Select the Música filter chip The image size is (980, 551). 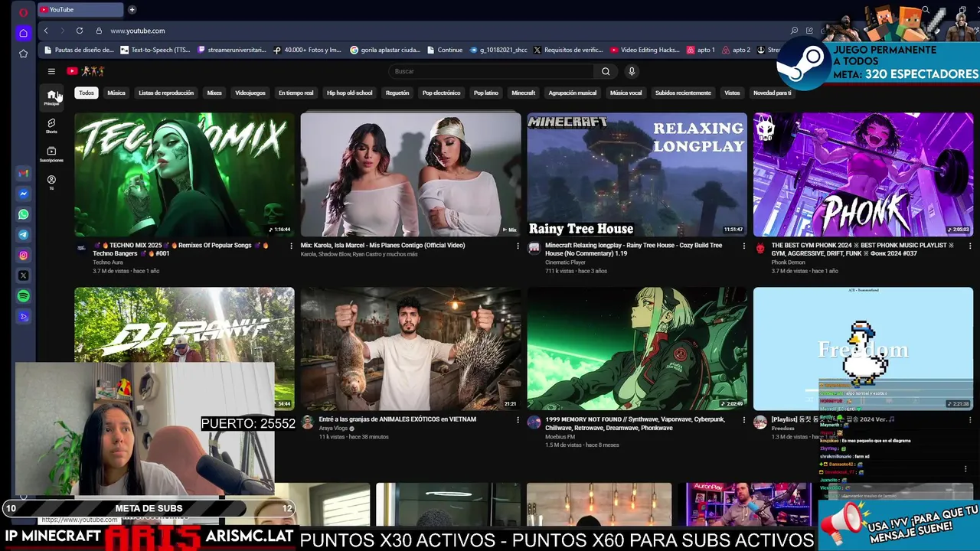116,93
